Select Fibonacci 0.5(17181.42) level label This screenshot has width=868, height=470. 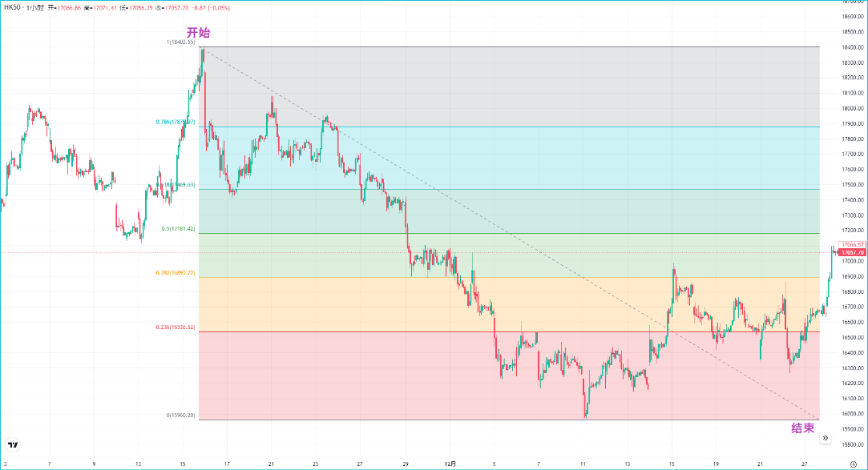point(178,228)
